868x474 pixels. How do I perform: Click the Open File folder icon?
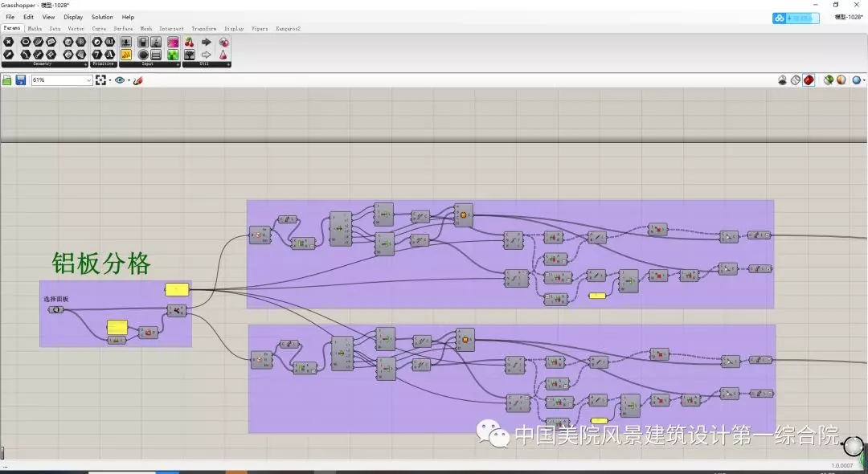click(x=7, y=80)
